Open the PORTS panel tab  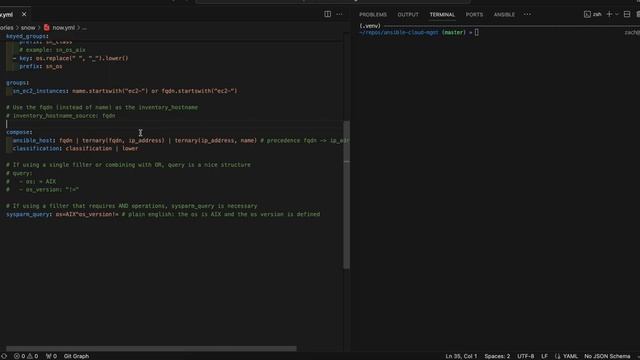coord(474,15)
